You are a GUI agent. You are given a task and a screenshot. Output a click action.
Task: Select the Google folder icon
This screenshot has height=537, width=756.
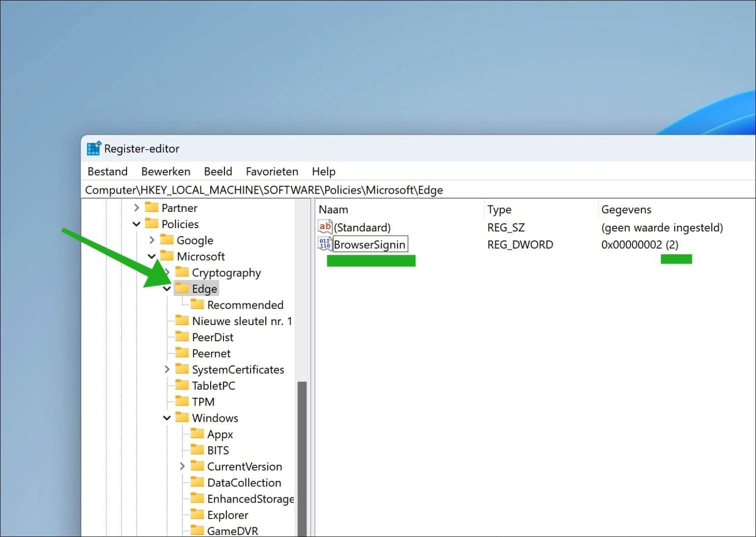167,240
